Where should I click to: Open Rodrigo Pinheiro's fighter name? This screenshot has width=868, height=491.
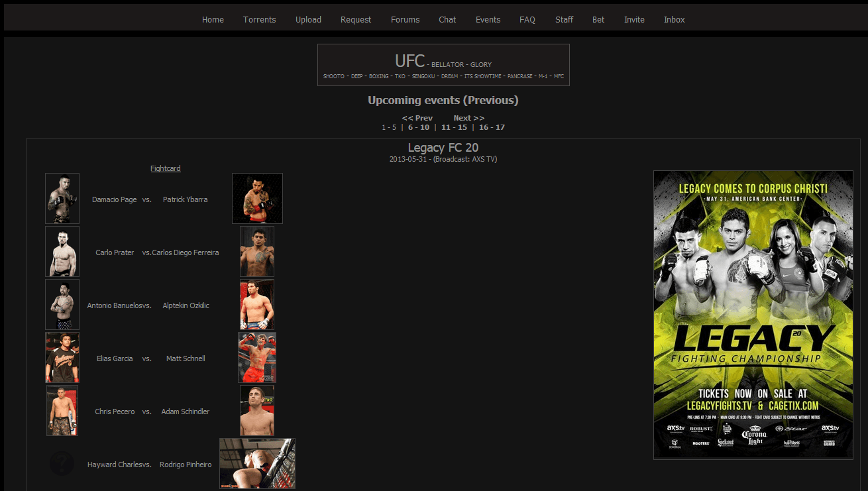pyautogui.click(x=186, y=464)
